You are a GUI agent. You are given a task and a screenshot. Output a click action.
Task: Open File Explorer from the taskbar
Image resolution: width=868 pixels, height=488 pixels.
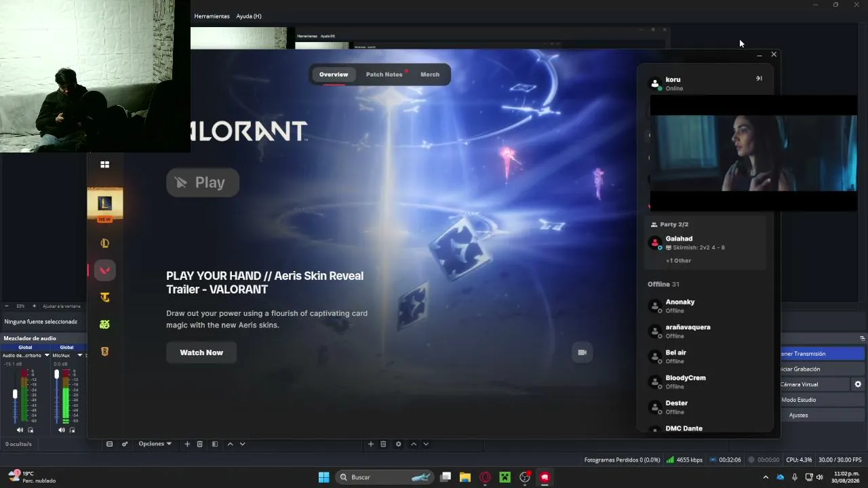pyautogui.click(x=465, y=477)
